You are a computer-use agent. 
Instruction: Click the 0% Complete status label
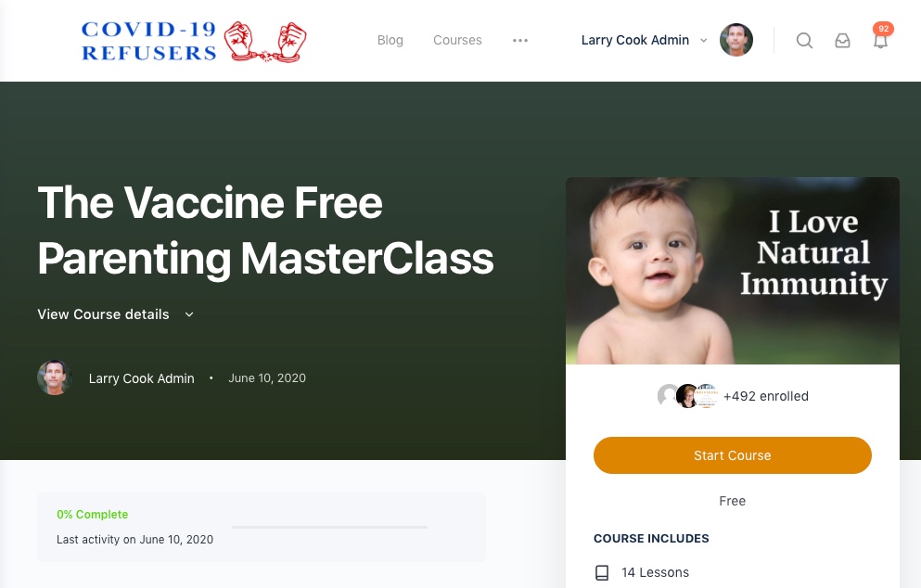(92, 514)
